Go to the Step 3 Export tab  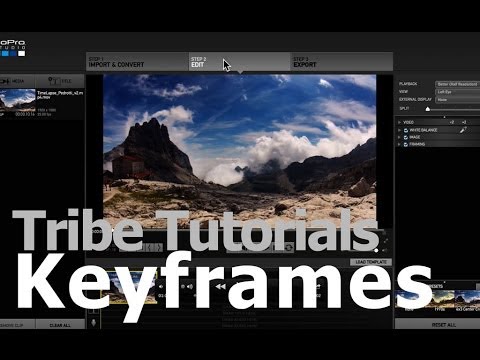[x=342, y=62]
